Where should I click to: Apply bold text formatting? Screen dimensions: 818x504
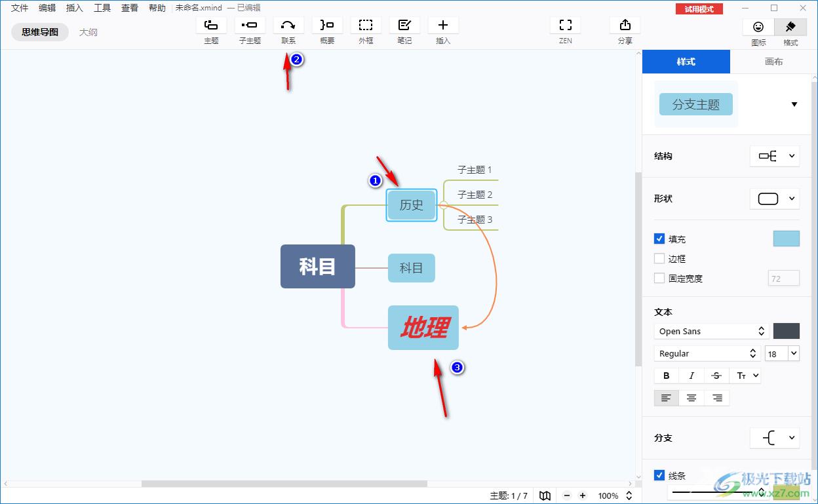(x=667, y=376)
